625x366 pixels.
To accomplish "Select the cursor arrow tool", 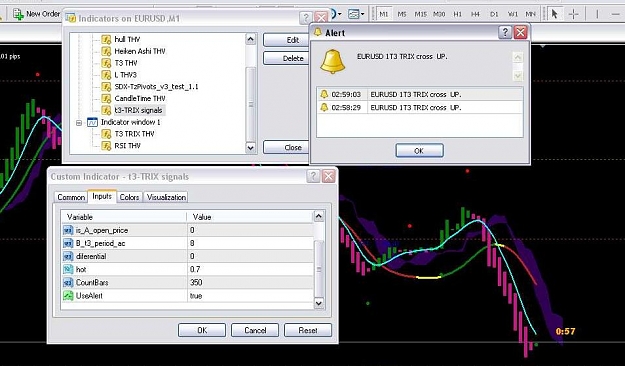I will [x=554, y=14].
